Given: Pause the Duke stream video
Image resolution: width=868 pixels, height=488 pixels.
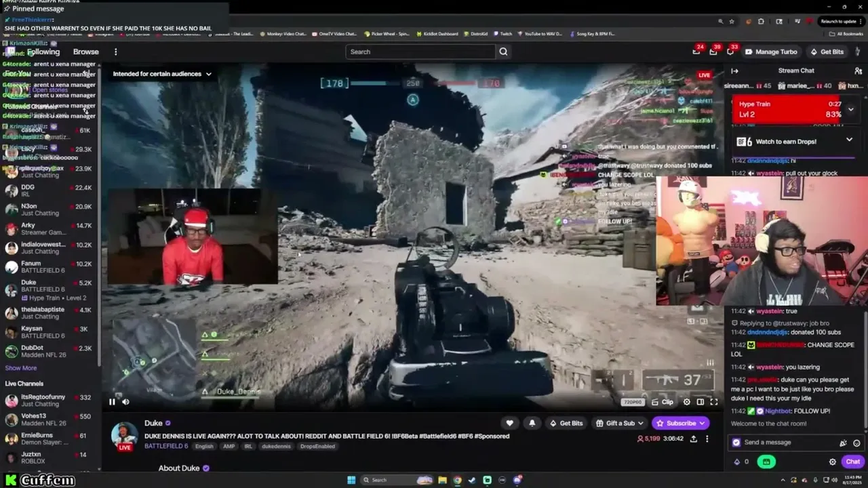Looking at the screenshot, I should tap(112, 402).
